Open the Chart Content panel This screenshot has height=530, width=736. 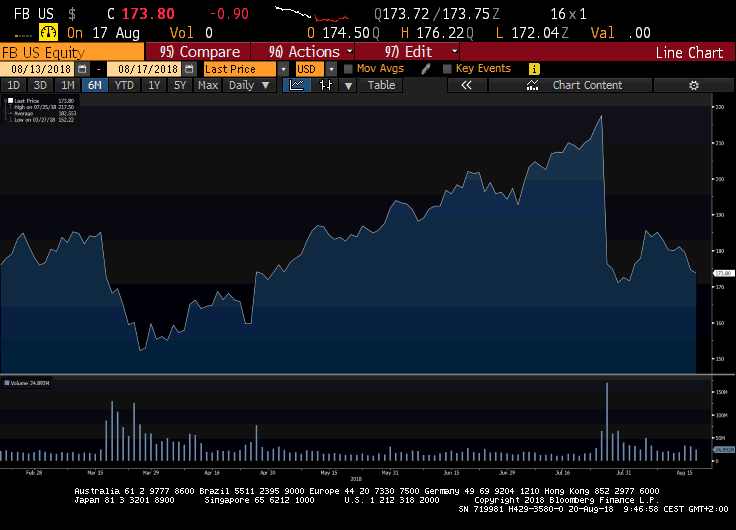tap(570, 85)
